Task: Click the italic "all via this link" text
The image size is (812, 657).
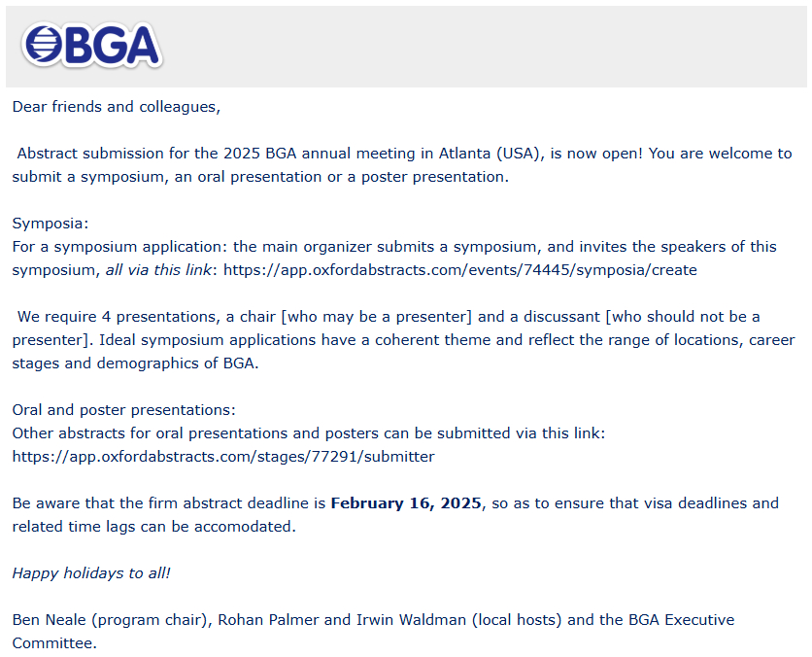Action: (x=159, y=269)
